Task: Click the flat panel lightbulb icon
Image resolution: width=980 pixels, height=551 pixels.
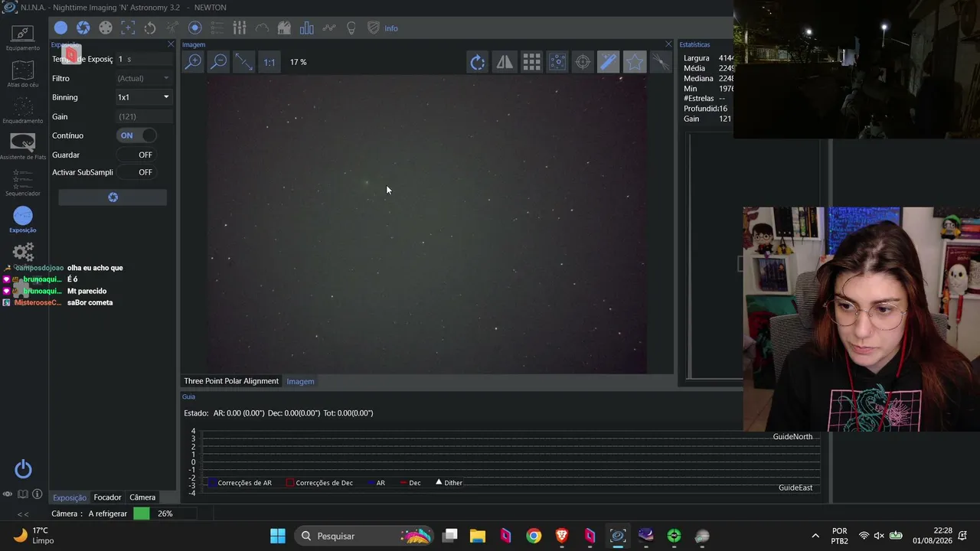Action: click(x=351, y=28)
